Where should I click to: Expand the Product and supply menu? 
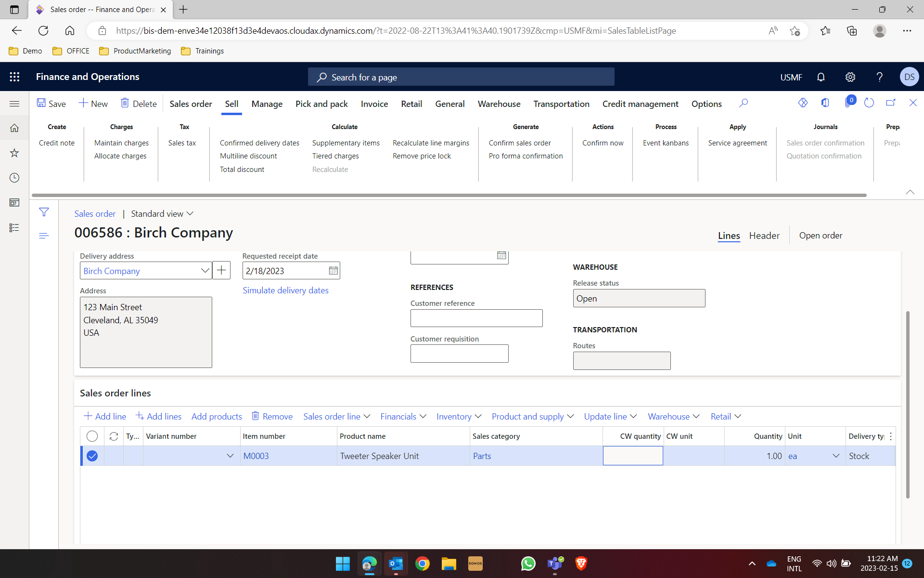click(532, 416)
